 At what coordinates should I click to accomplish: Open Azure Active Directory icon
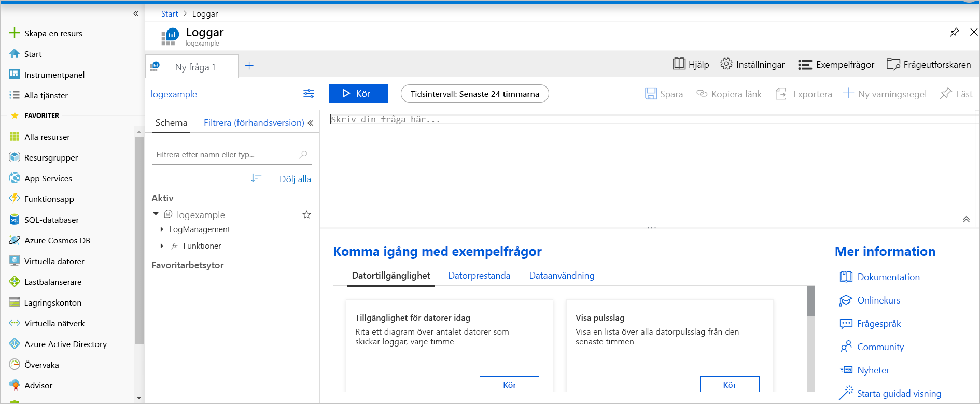click(15, 344)
